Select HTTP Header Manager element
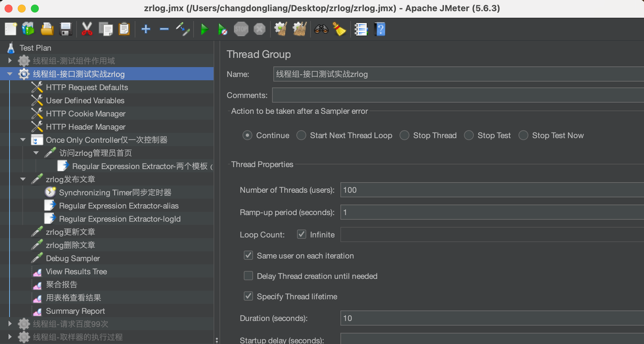The height and width of the screenshot is (344, 644). (x=86, y=127)
